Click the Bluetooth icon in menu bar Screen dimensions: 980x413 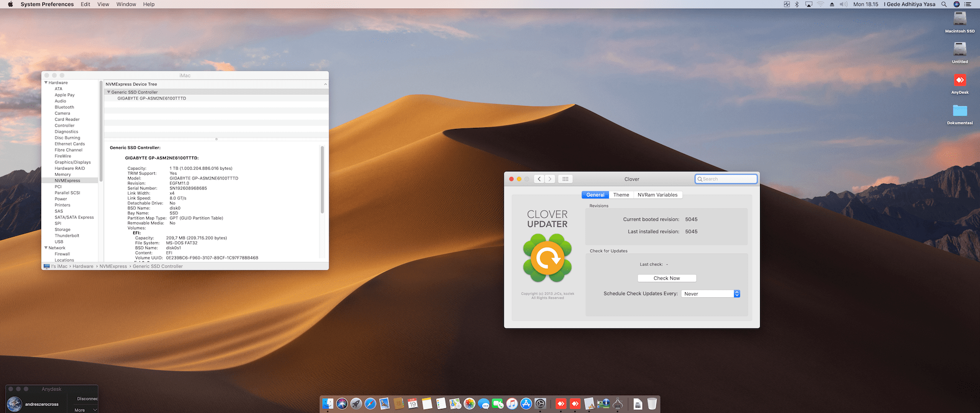point(797,4)
